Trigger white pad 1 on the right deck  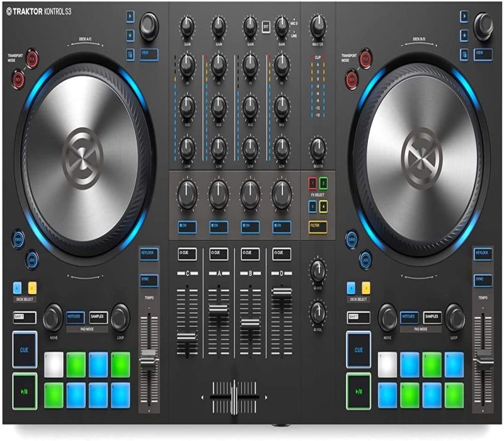387,365
